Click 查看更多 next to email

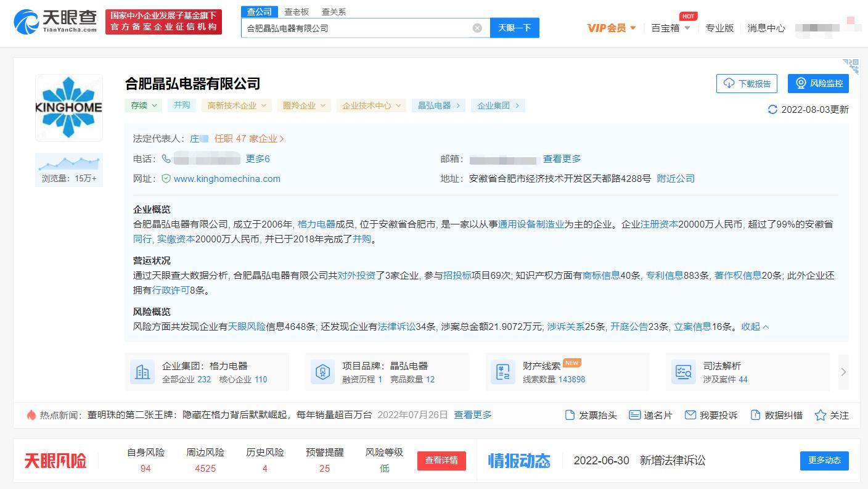coord(562,158)
